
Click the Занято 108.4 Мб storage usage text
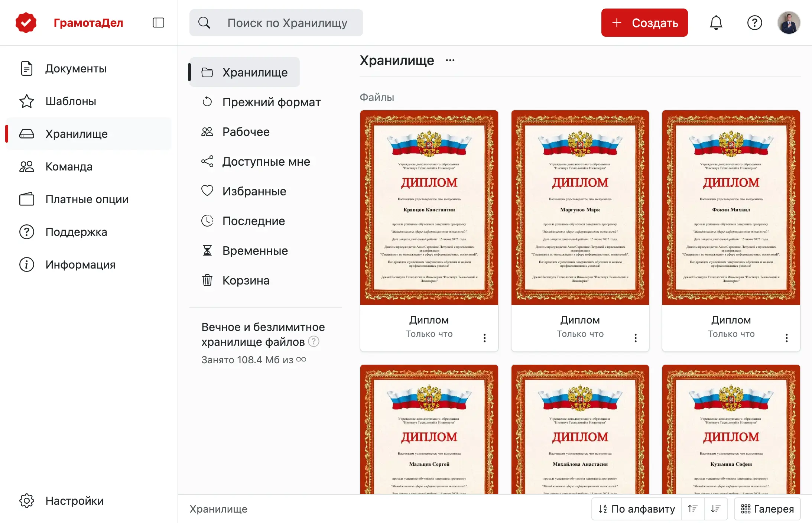[x=254, y=360]
